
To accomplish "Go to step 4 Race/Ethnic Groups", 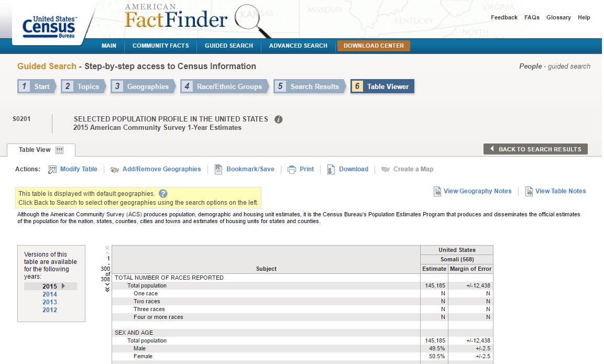I will [x=224, y=86].
